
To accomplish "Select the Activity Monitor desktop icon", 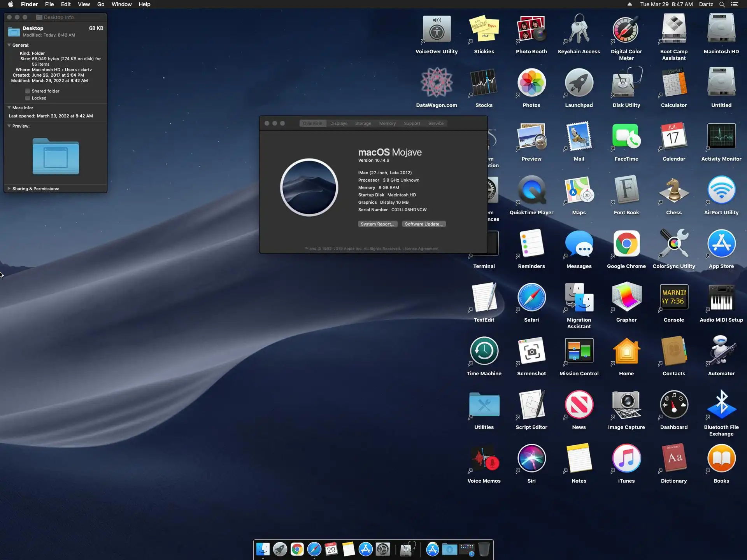I will click(x=721, y=136).
